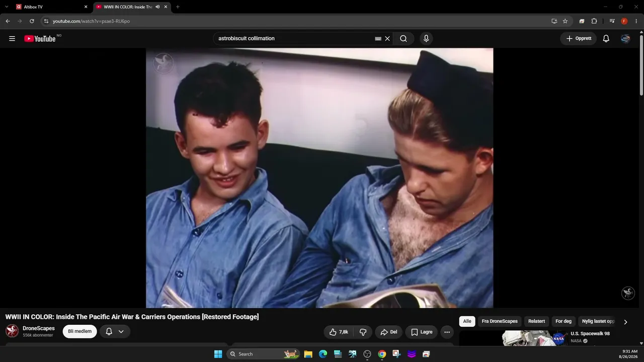This screenshot has height=362, width=644.
Task: View site information in address bar
Action: tap(46, 21)
